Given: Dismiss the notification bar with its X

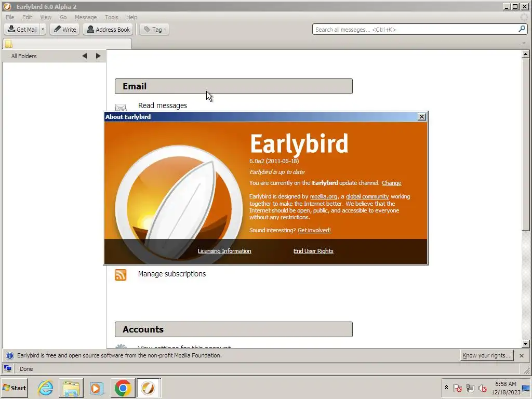Looking at the screenshot, I should pyautogui.click(x=522, y=355).
